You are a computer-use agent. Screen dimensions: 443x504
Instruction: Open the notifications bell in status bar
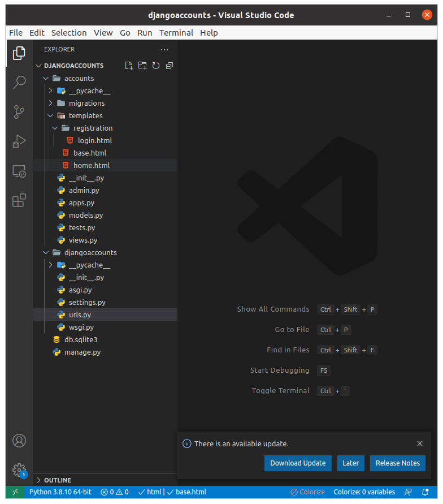pyautogui.click(x=425, y=492)
